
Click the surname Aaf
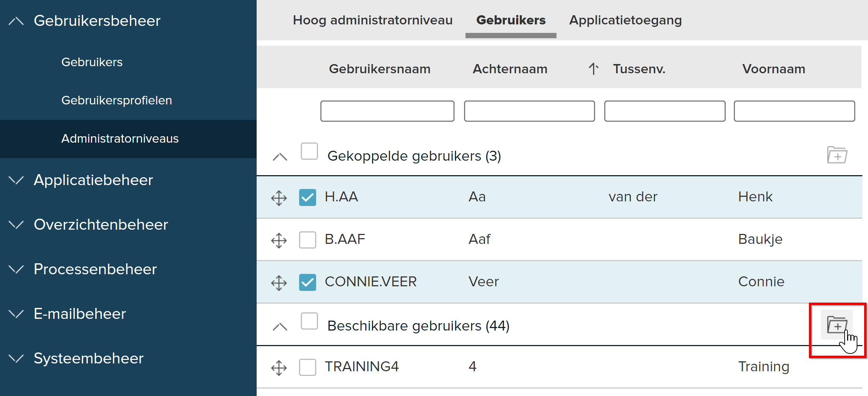pyautogui.click(x=479, y=239)
